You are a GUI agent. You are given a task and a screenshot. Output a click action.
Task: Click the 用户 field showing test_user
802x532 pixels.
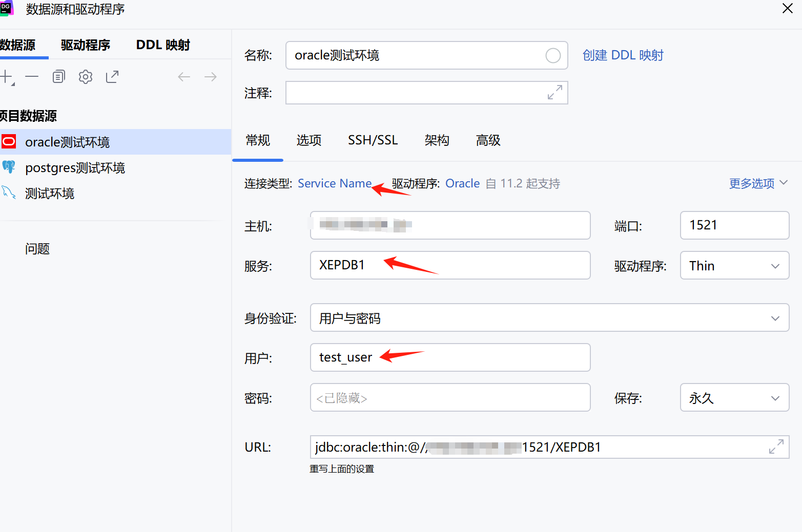pyautogui.click(x=450, y=357)
